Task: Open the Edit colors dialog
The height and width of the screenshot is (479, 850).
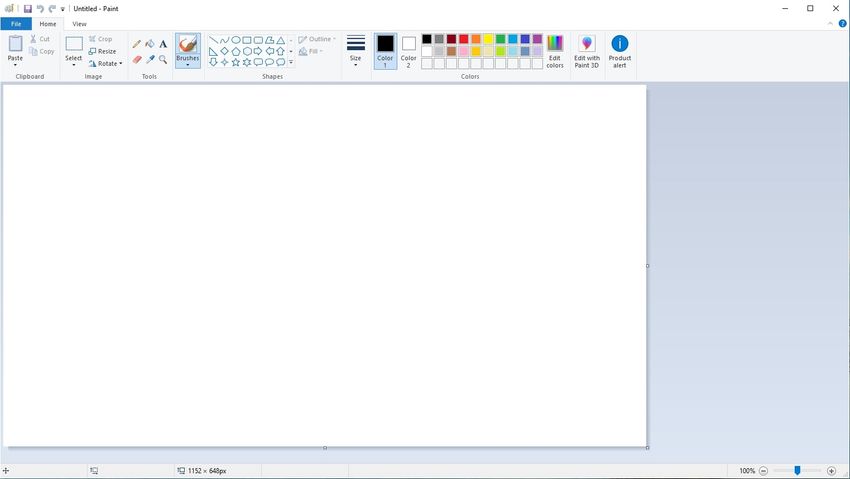Action: pyautogui.click(x=555, y=50)
